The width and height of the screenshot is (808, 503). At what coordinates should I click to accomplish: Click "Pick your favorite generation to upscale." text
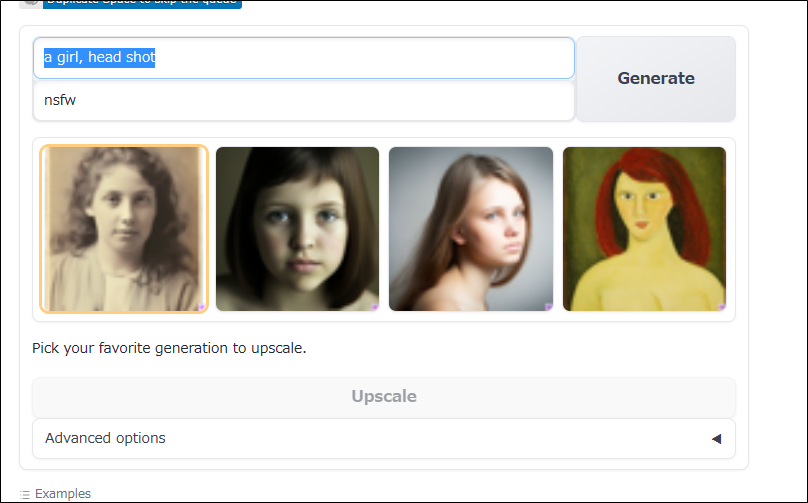169,348
